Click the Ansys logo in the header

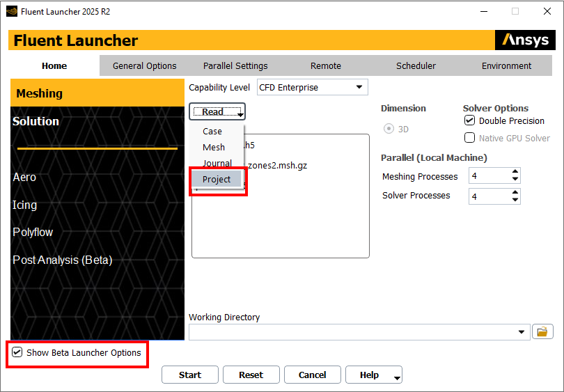coord(525,40)
